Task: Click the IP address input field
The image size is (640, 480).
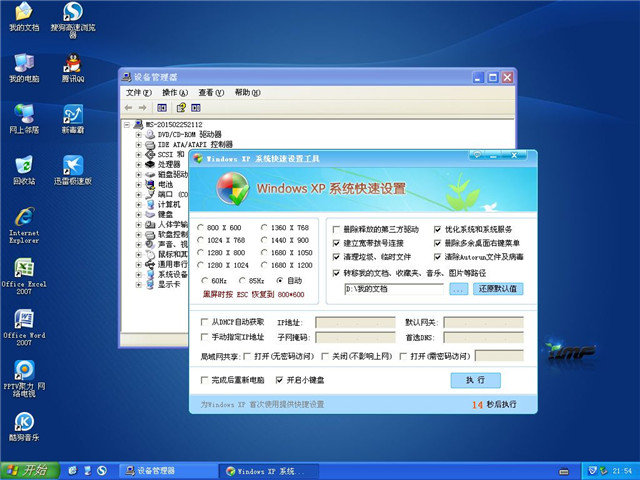Action: 356,322
